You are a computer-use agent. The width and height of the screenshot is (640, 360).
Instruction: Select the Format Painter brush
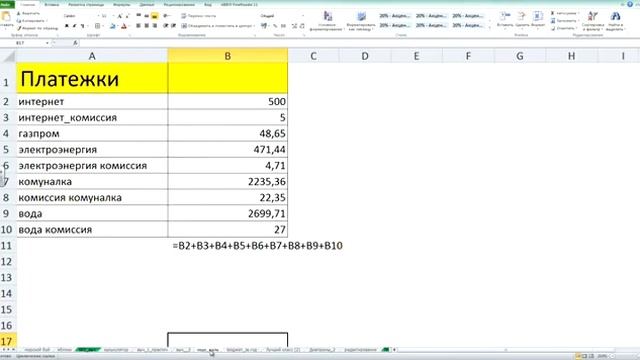(19, 28)
